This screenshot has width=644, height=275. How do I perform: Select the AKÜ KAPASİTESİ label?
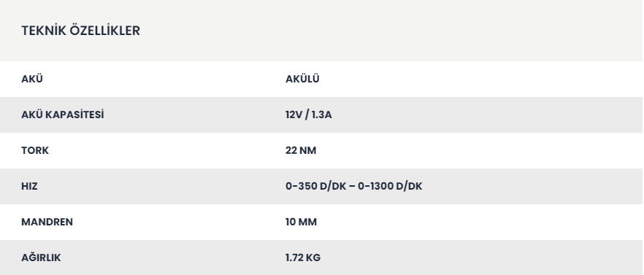[63, 115]
